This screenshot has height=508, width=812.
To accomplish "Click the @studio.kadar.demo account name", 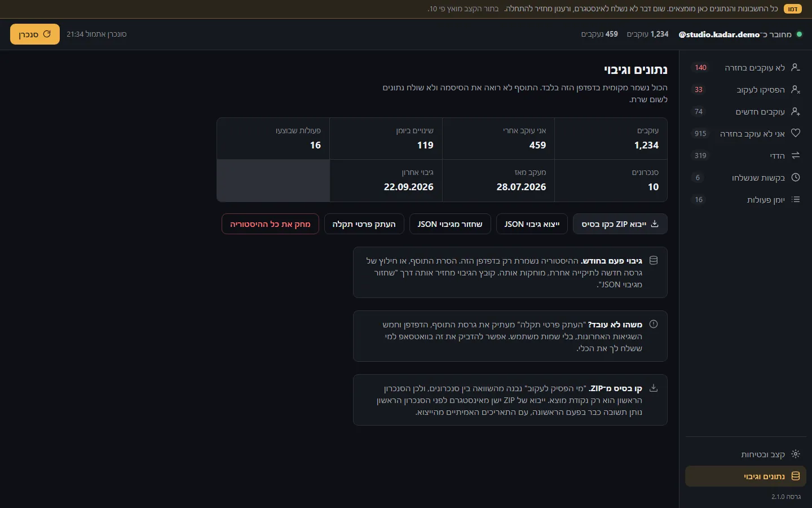I will [719, 34].
